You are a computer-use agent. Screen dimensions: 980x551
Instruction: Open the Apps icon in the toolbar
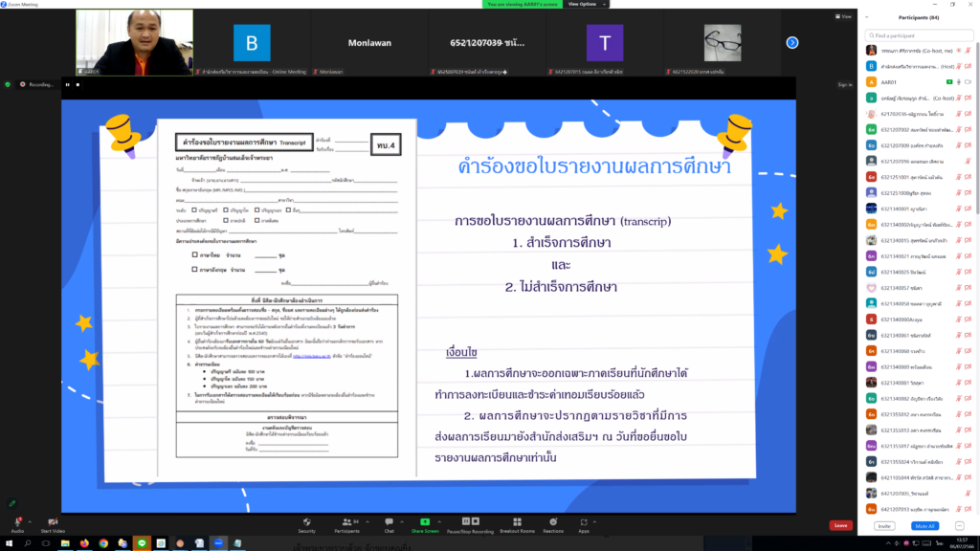[584, 522]
